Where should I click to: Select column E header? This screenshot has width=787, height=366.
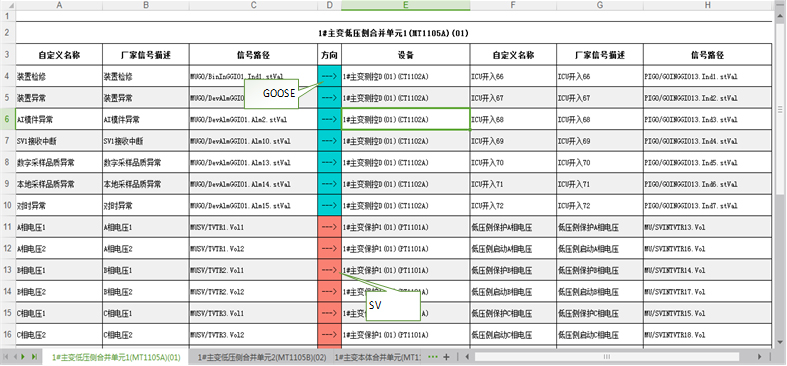406,5
